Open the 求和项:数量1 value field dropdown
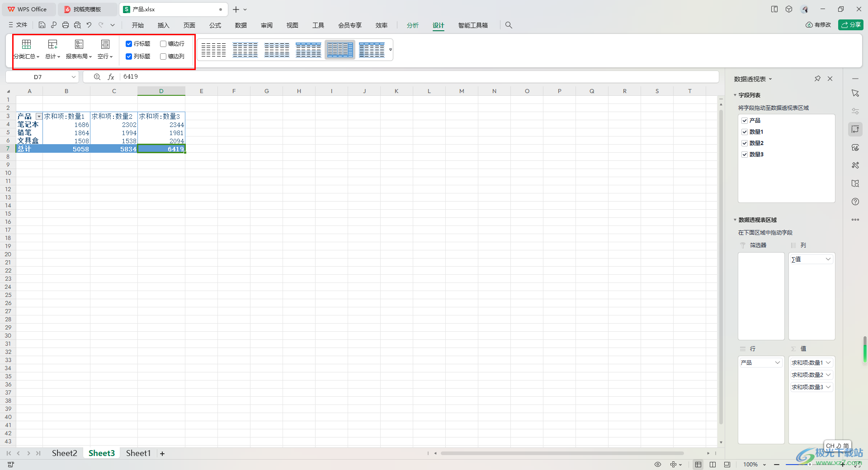This screenshot has width=868, height=470. point(828,363)
